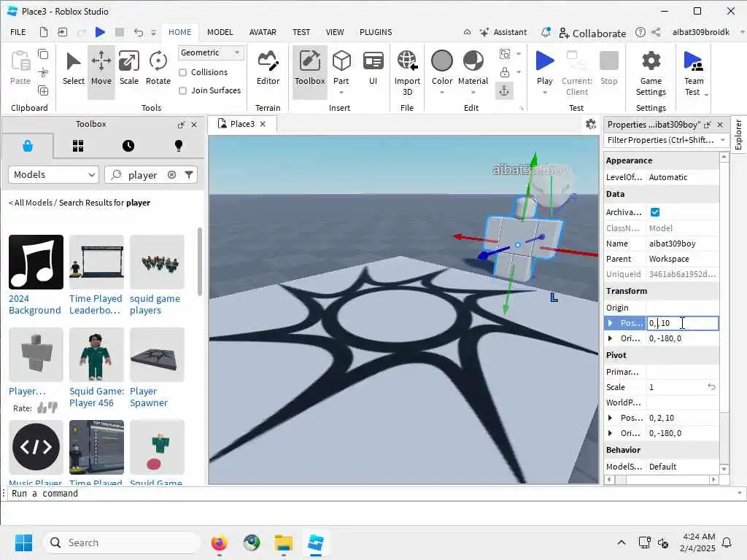Open the Toolbox Marketplace tab
The width and height of the screenshot is (747, 560).
28,146
